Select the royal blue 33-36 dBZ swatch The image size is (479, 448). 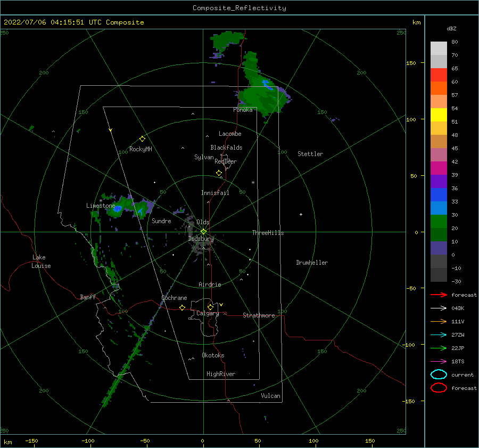439,194
